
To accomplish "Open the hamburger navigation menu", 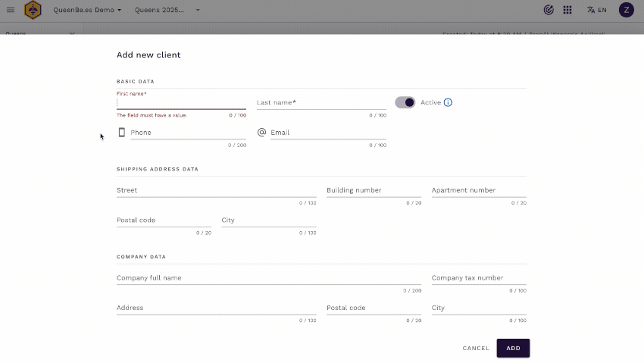I will [x=11, y=10].
